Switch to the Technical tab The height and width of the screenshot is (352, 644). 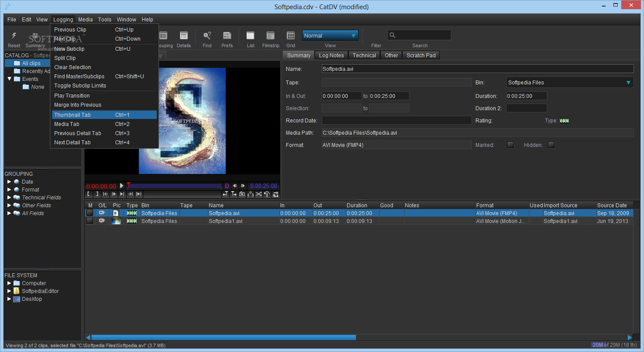(364, 55)
